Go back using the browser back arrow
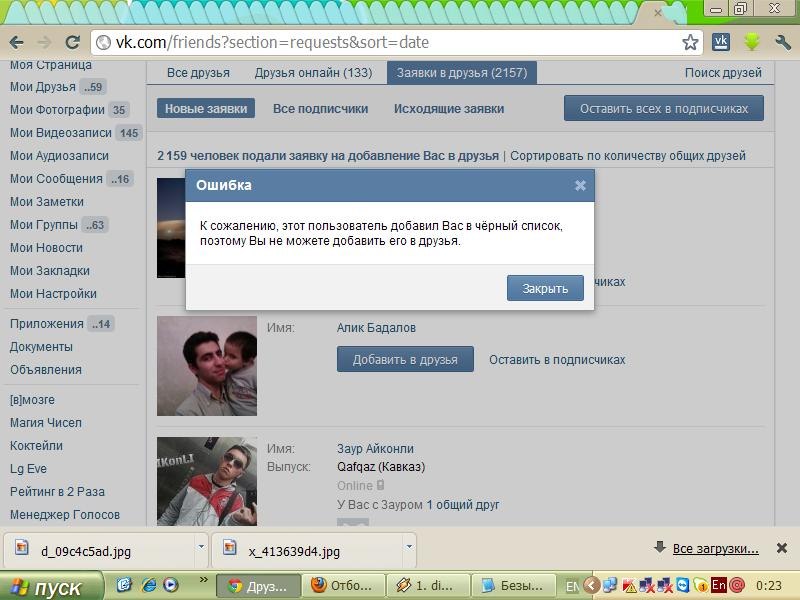The width and height of the screenshot is (800, 600). 16,42
